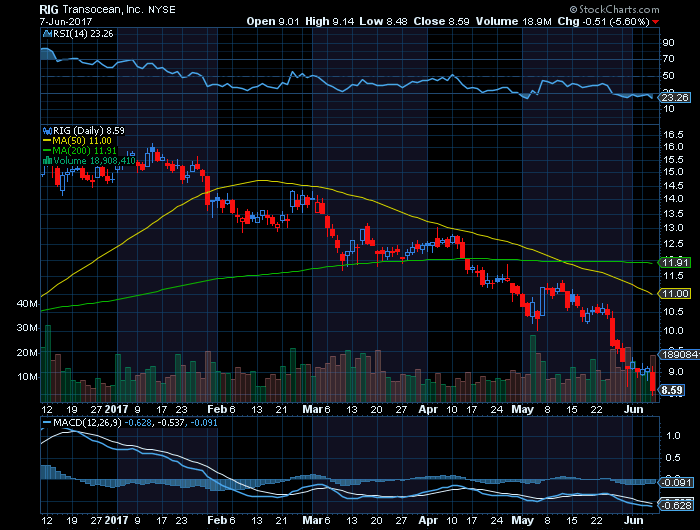700x530 pixels.
Task: Click the Transocean, Inc. company name
Action: [104, 9]
